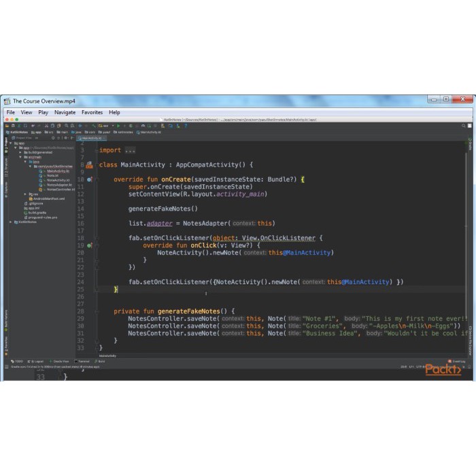Open the Gradle panel on the right edge

click(470, 146)
